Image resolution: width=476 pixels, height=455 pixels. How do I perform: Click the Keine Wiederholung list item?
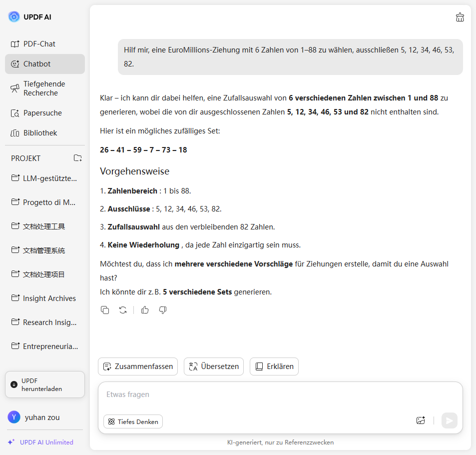click(x=200, y=245)
